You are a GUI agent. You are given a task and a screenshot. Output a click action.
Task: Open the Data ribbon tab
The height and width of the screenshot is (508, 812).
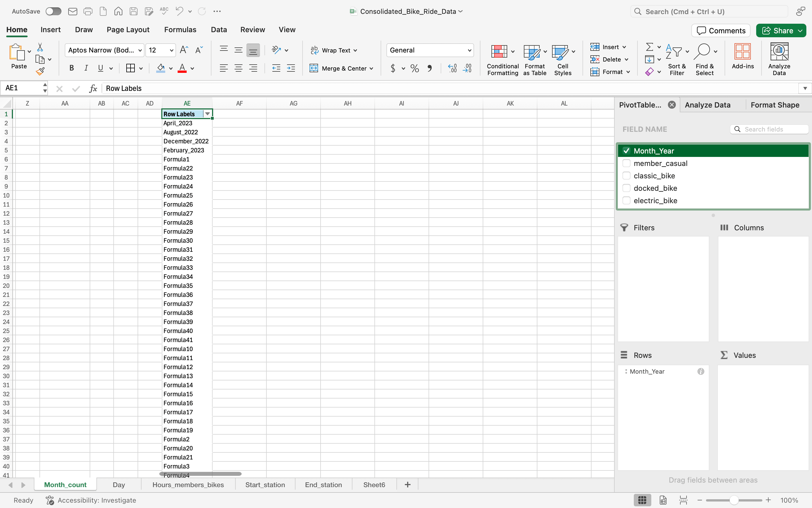pyautogui.click(x=219, y=30)
